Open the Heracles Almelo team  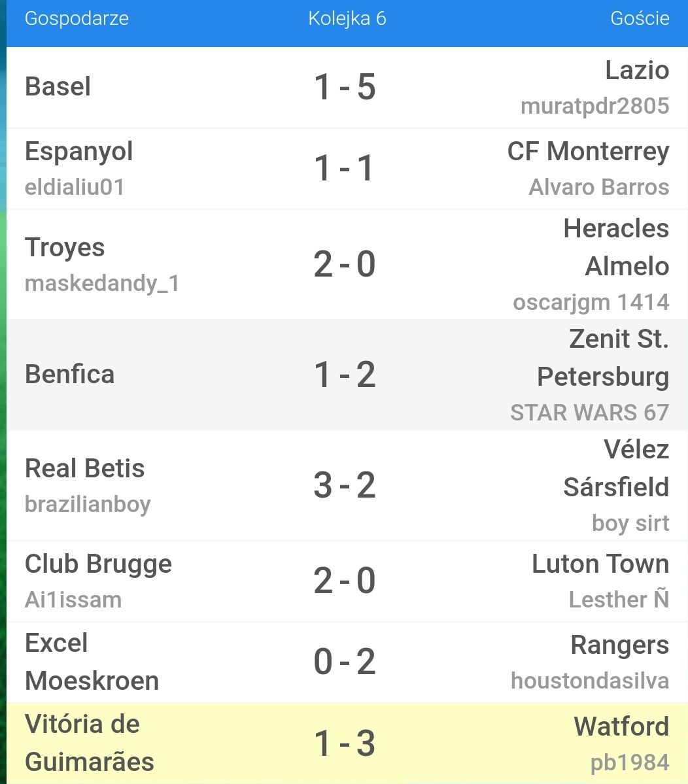point(616,247)
